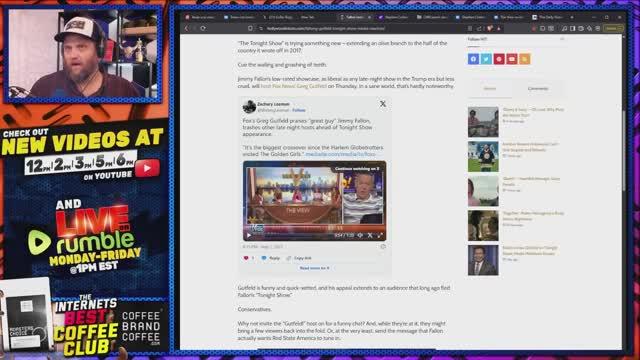Click the tweet timestamp
The height and width of the screenshot is (360, 640).
coord(262,247)
